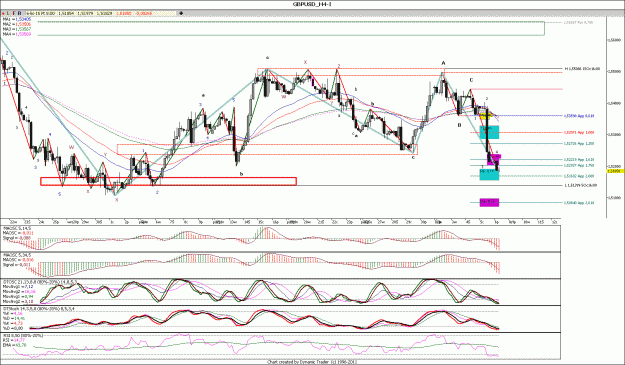The height and width of the screenshot is (365, 625).
Task: Click the EMA value label in RSI panel
Action: click(14, 345)
